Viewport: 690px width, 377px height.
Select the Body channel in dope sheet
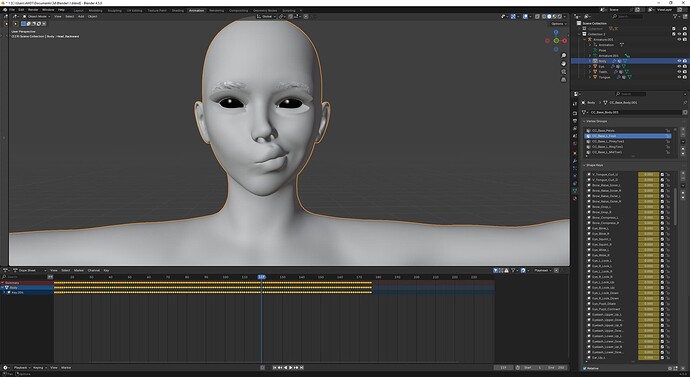(27, 288)
